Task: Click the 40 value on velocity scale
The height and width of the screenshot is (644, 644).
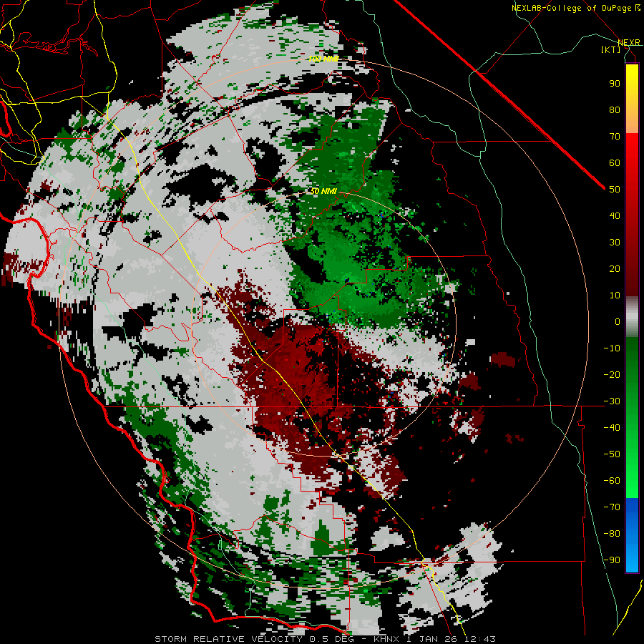Action: point(615,215)
